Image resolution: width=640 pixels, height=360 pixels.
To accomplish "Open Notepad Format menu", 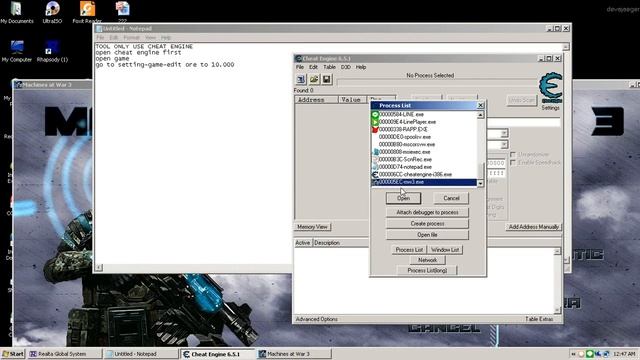I will tap(131, 38).
